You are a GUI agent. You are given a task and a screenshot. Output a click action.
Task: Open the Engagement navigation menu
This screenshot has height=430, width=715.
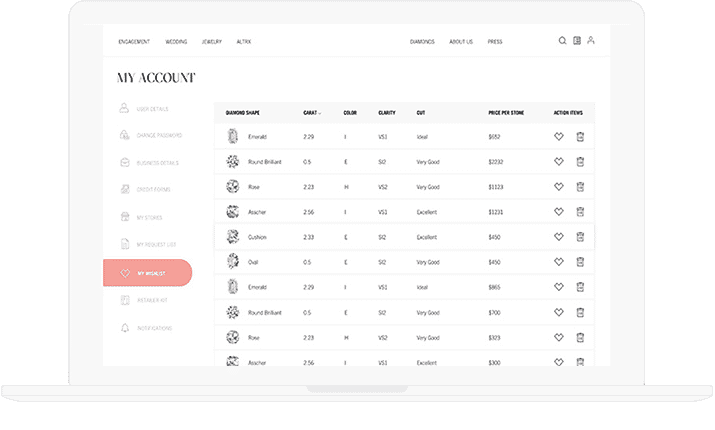(134, 42)
